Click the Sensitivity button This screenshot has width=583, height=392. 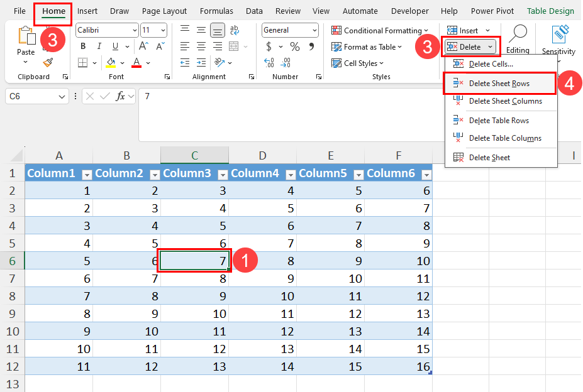pos(558,40)
